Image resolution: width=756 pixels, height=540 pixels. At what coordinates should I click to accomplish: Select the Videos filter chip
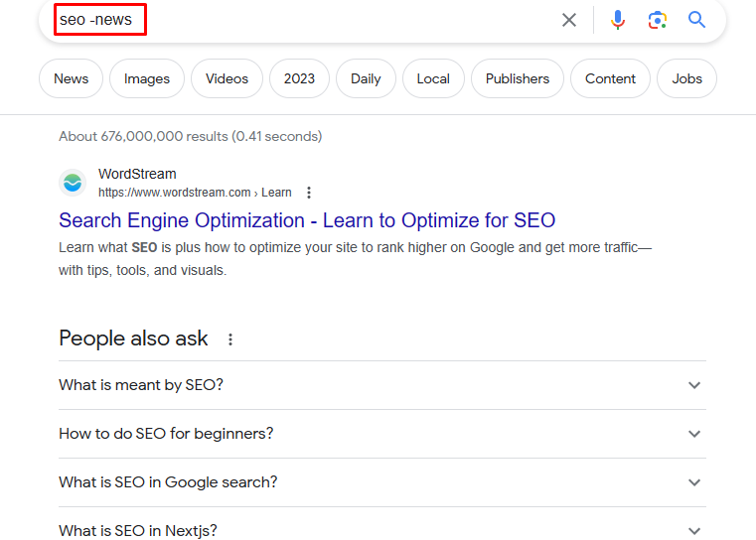click(227, 78)
